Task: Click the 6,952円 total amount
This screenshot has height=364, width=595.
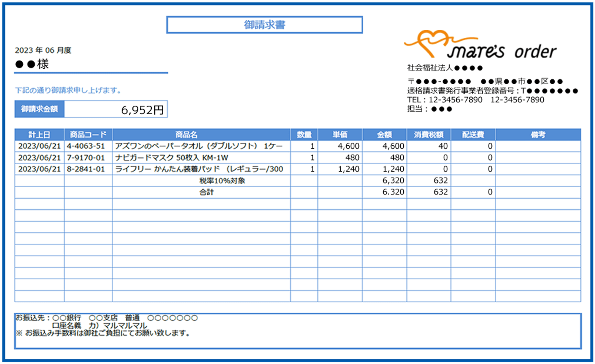Action: coord(142,110)
